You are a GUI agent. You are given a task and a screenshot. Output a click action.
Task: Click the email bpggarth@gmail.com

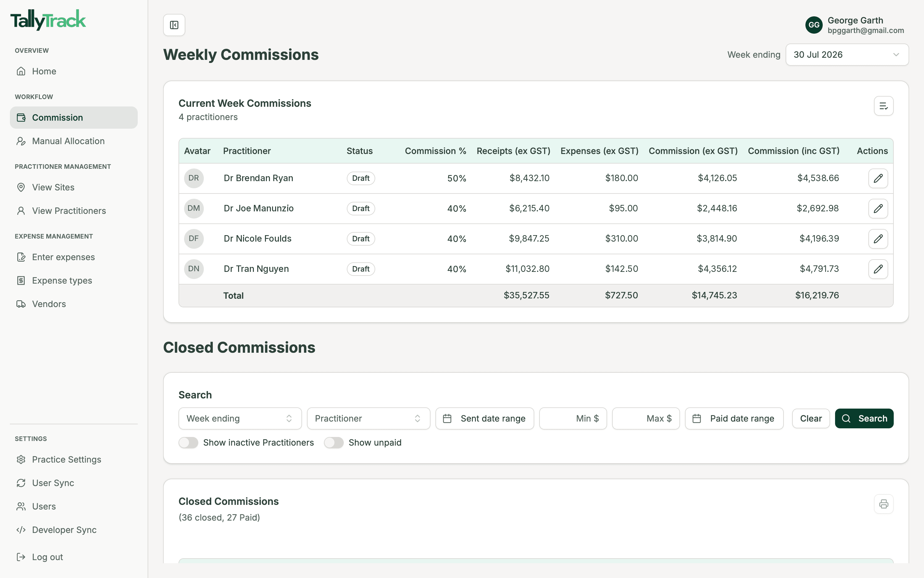tap(866, 30)
